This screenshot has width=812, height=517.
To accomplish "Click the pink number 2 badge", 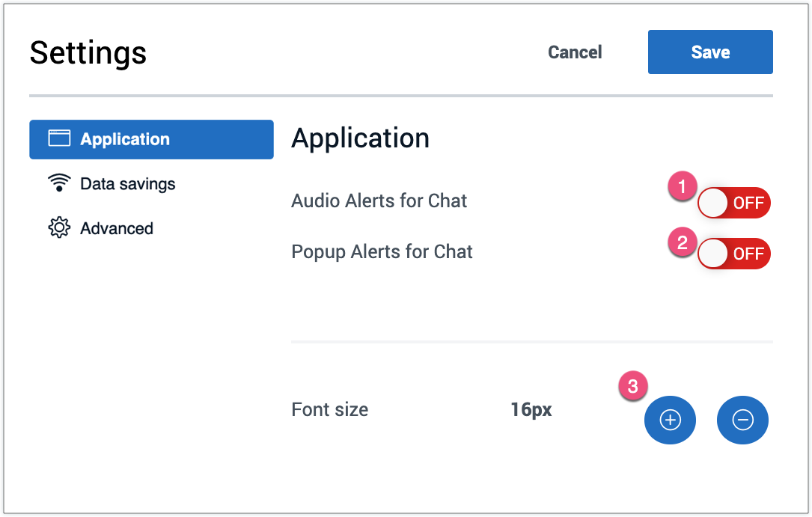I will [682, 243].
